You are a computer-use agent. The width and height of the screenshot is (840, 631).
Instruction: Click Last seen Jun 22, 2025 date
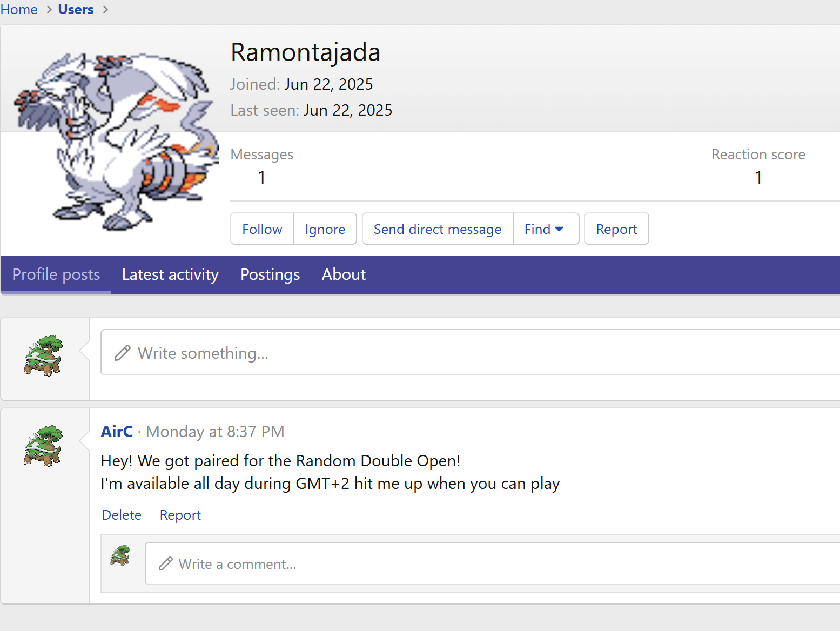pos(348,110)
